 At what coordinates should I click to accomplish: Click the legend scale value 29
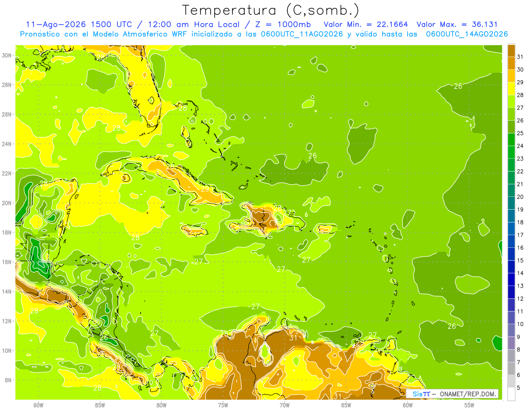(x=520, y=82)
